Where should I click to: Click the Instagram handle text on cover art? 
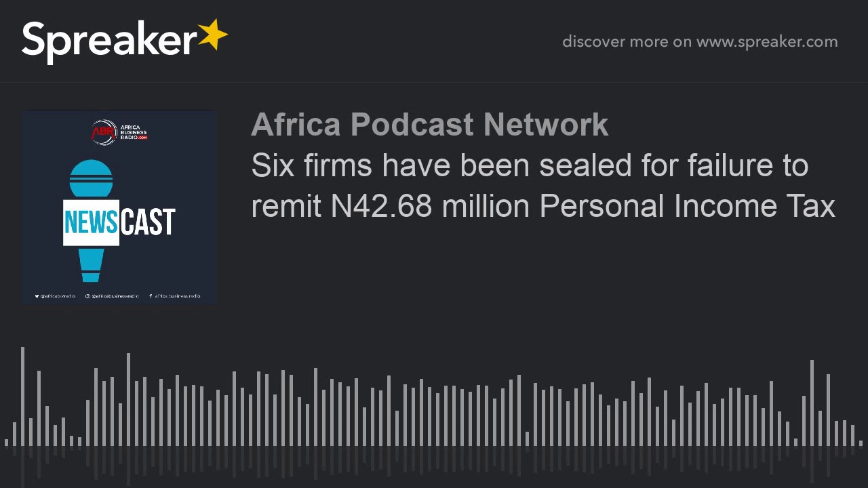115,296
